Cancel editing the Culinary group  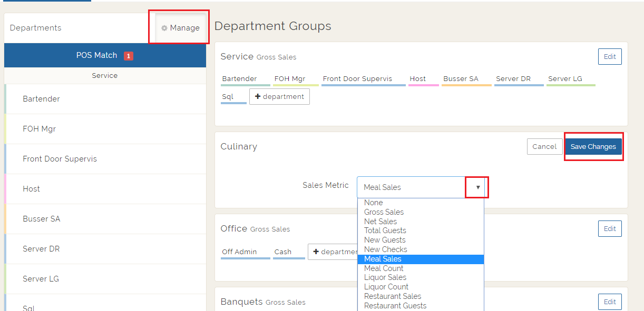coord(544,147)
